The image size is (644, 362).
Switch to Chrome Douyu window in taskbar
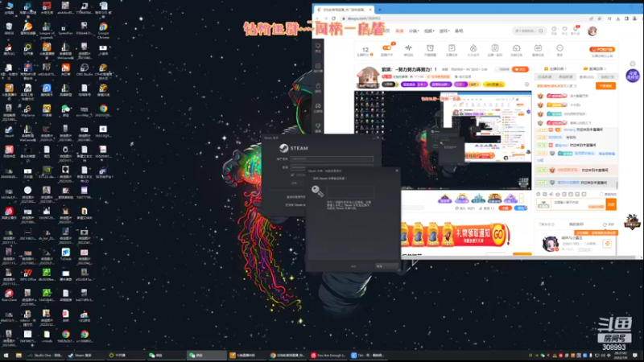click(x=287, y=356)
